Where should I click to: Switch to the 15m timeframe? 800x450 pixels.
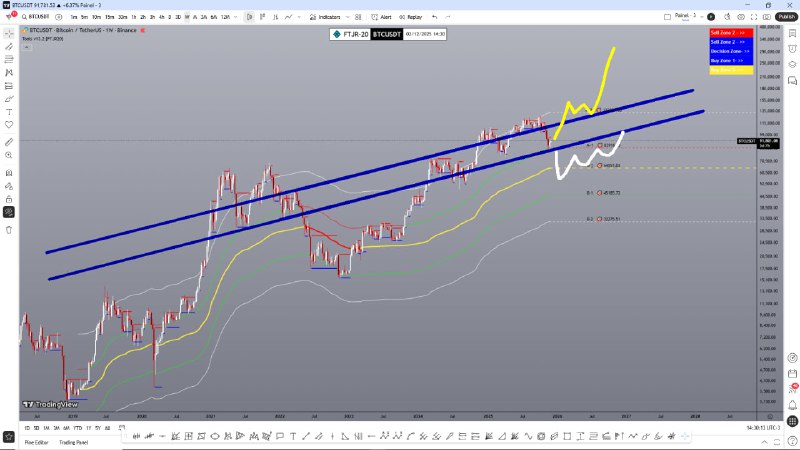[108, 17]
